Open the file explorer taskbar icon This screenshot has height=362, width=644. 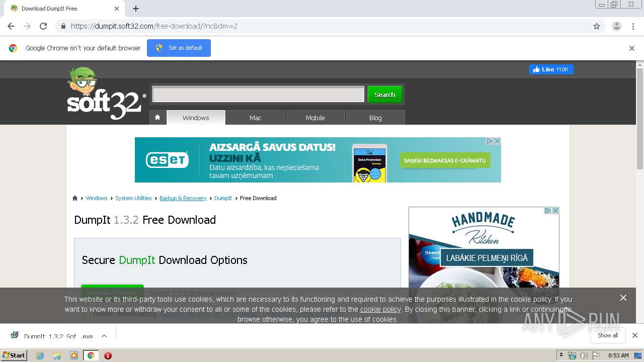click(57, 355)
